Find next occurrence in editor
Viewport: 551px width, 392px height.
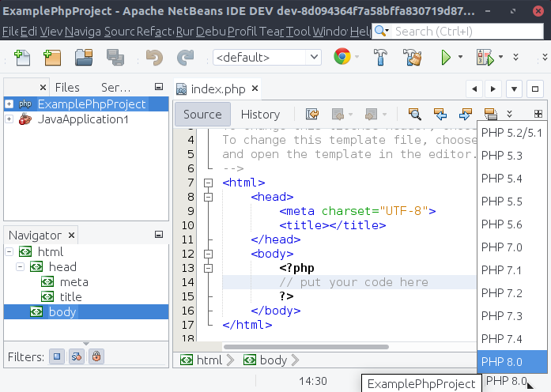click(x=466, y=114)
